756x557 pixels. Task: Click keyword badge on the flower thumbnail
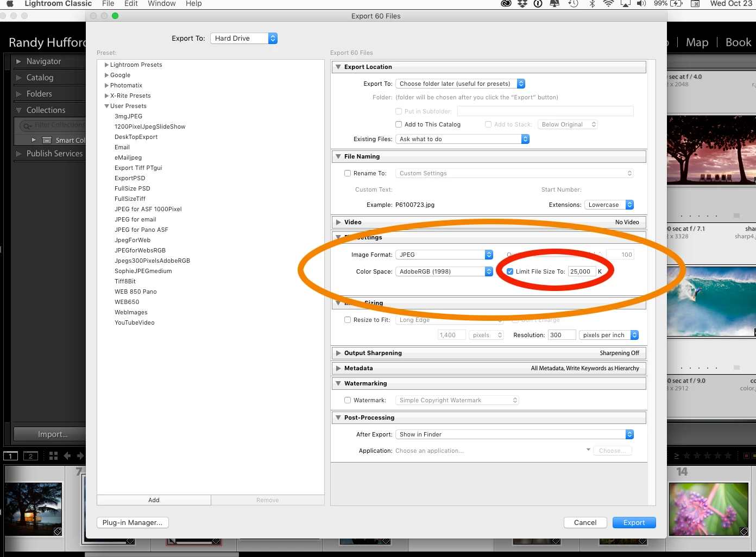744,531
